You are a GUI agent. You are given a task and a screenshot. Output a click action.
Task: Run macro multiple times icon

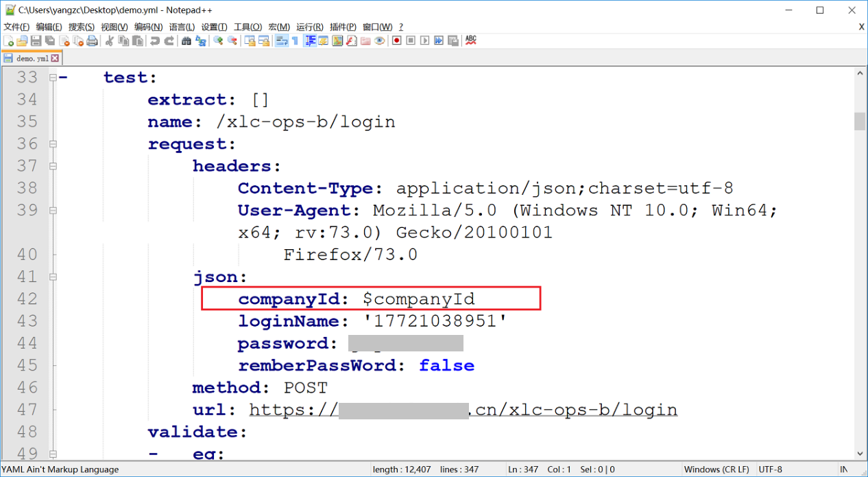(x=439, y=41)
